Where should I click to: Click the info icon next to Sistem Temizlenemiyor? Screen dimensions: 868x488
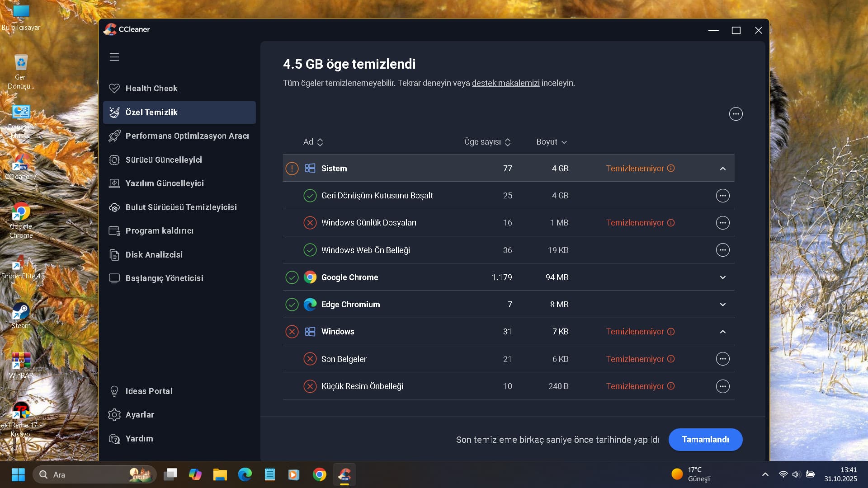(671, 168)
